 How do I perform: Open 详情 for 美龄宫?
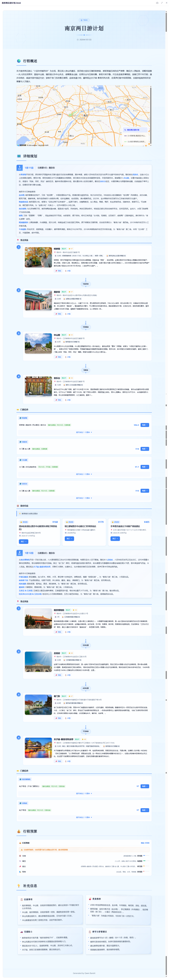tap(68, 314)
